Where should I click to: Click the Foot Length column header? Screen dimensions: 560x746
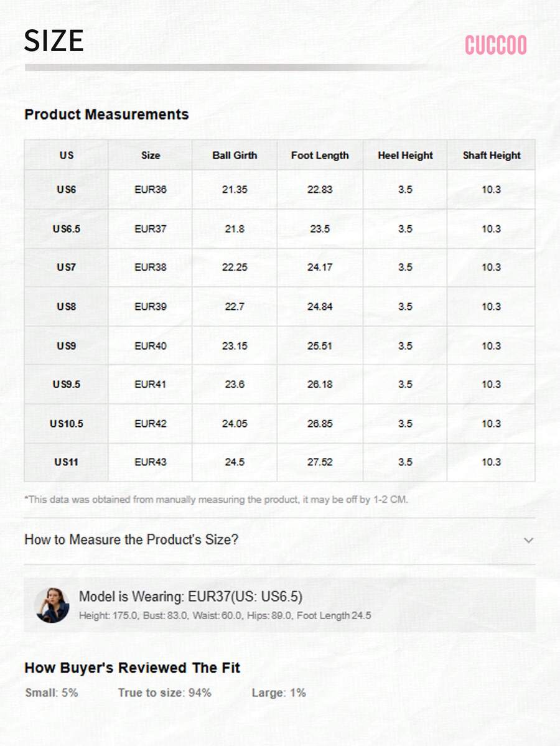pos(320,155)
